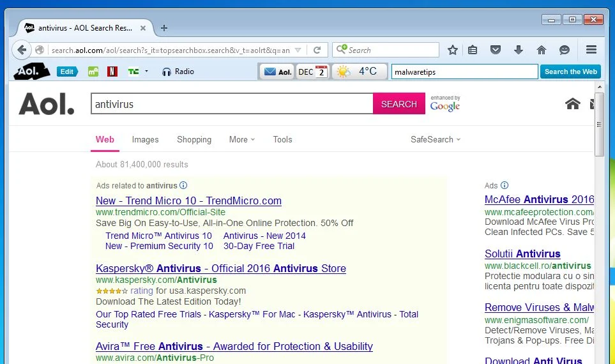The image size is (615, 364).
Task: Open Antivirus - New 2014 sublink
Action: click(264, 236)
